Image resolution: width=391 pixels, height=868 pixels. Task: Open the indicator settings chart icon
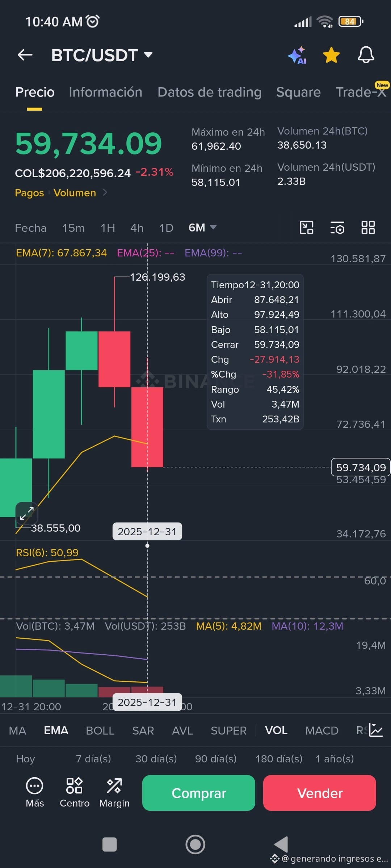(x=376, y=730)
